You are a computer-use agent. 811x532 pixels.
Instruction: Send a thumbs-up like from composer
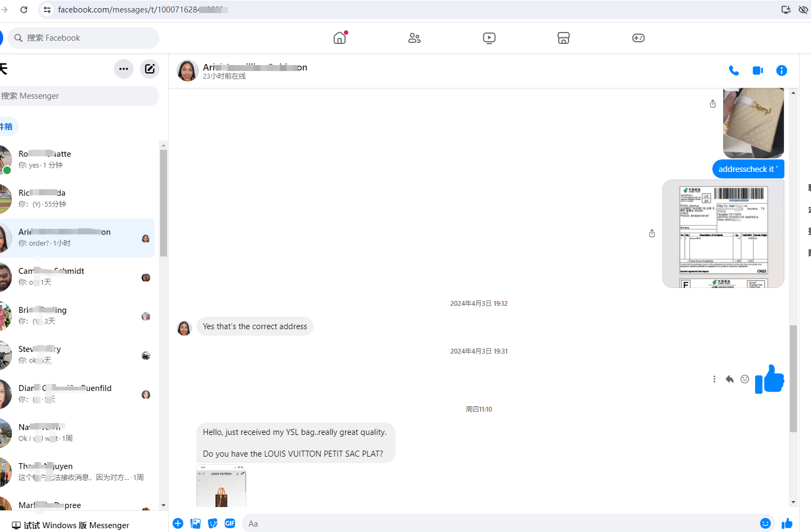(787, 523)
